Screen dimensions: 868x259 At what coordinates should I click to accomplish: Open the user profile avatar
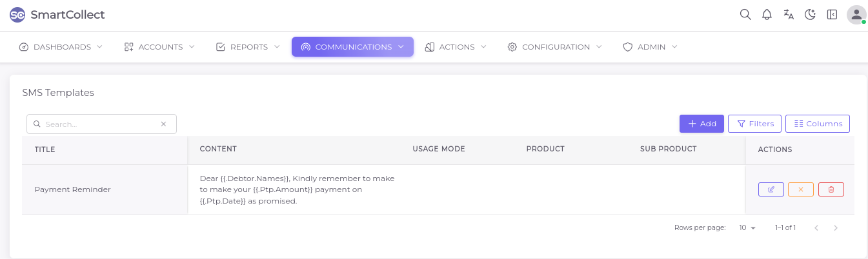click(856, 14)
